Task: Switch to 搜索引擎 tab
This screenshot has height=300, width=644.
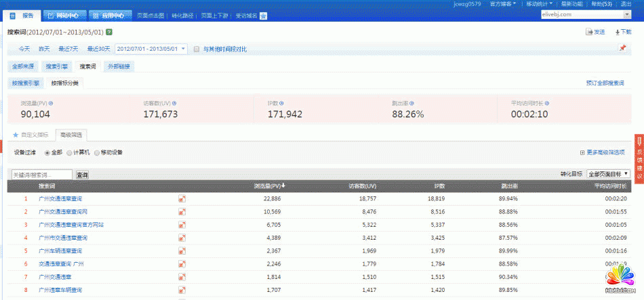Action: click(56, 66)
